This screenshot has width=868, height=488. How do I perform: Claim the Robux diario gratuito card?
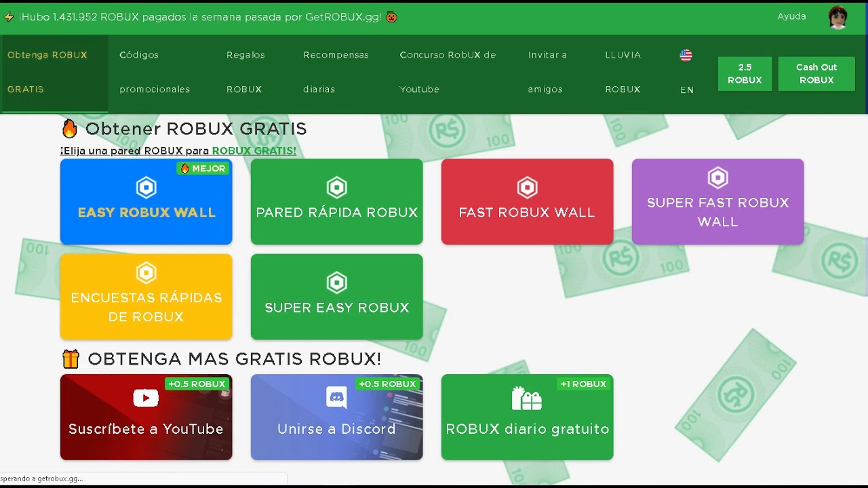point(527,417)
